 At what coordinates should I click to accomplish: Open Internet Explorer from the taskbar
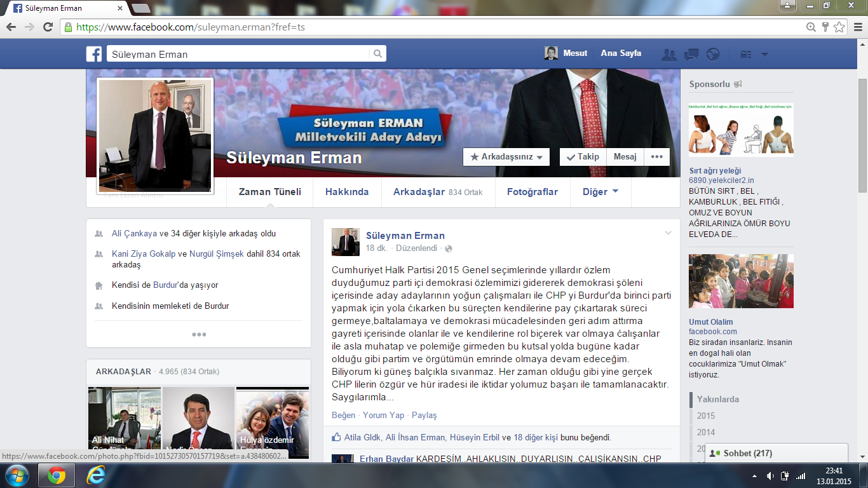(x=95, y=475)
